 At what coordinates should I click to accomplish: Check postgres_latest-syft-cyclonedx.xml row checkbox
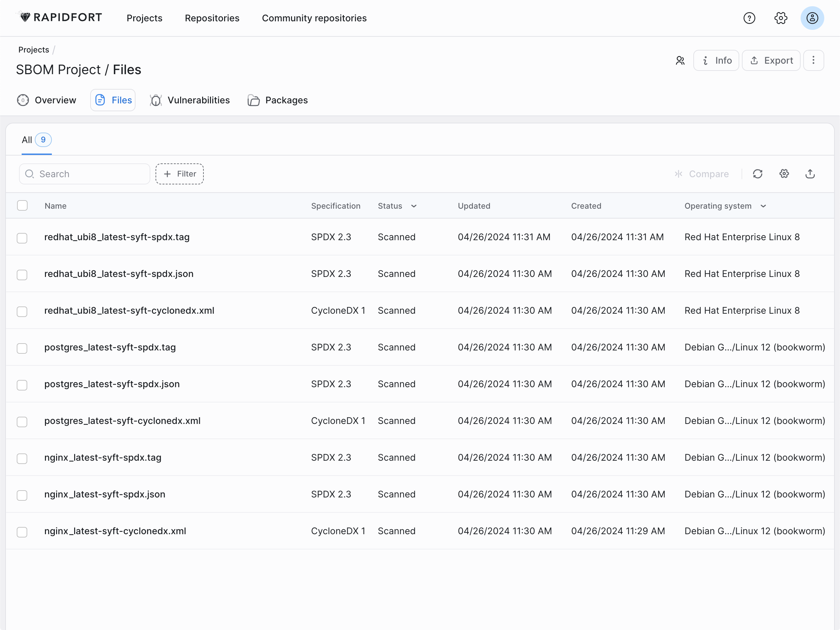[22, 422]
